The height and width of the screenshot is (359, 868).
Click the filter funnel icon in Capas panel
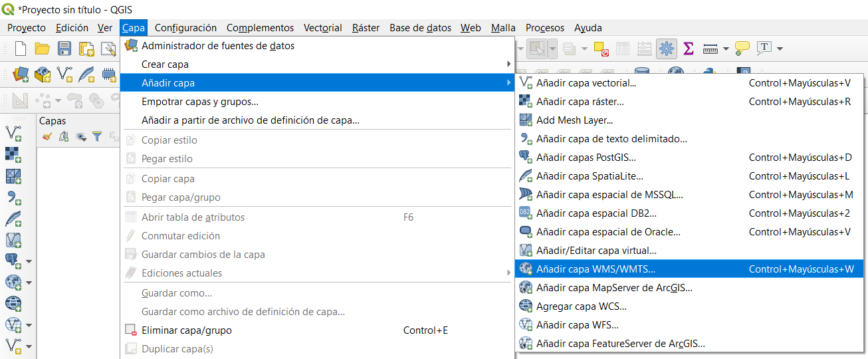97,136
